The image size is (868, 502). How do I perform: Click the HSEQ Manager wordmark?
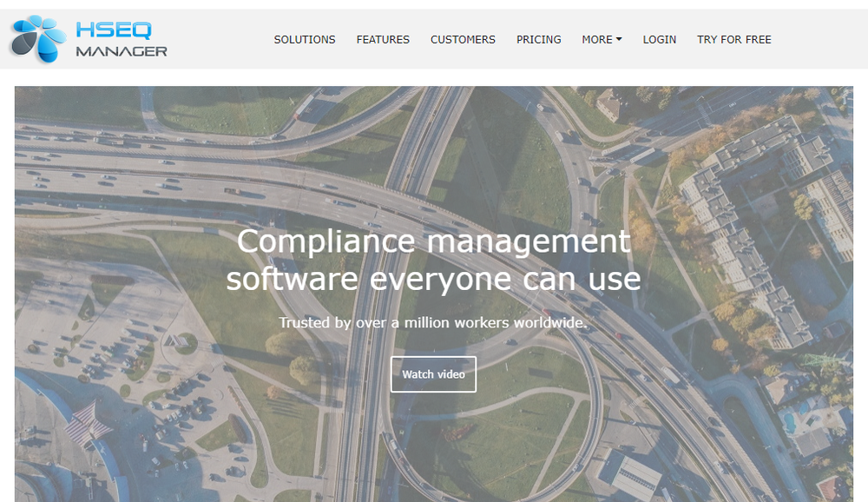pyautogui.click(x=122, y=39)
